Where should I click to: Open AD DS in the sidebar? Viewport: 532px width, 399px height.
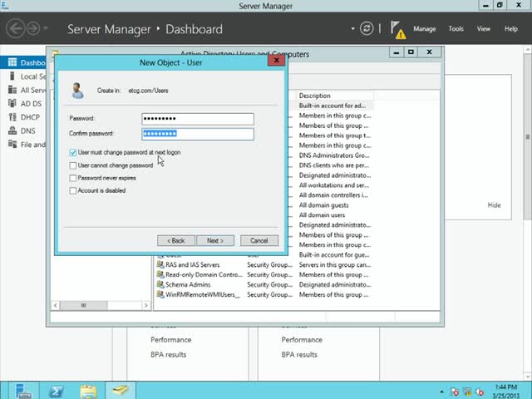pyautogui.click(x=31, y=104)
